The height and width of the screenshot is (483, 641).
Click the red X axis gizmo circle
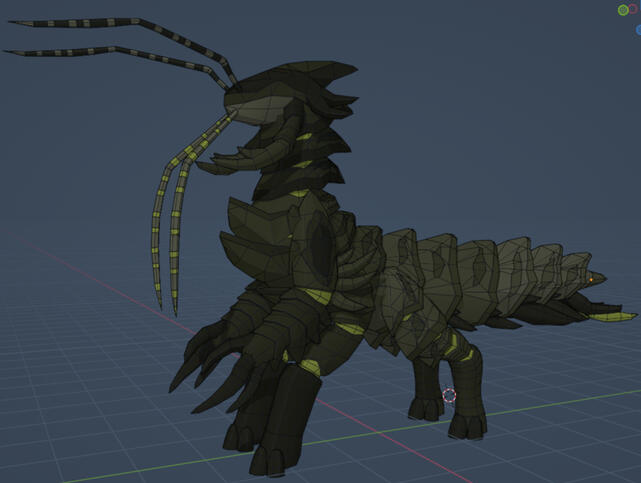click(634, 10)
